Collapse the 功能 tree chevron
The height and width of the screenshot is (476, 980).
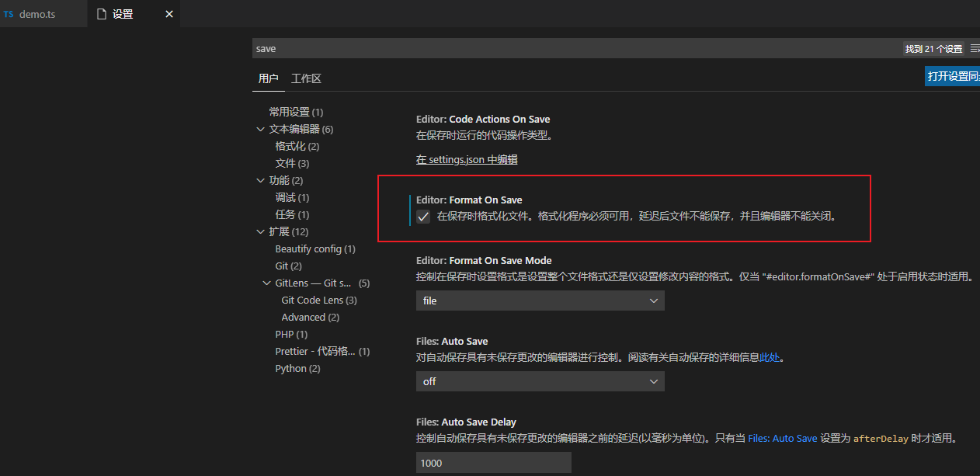261,180
